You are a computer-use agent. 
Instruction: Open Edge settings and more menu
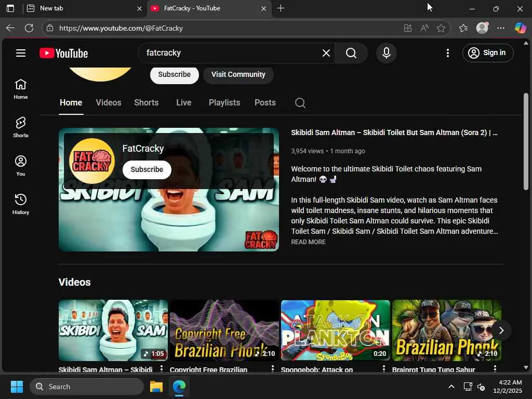click(501, 28)
